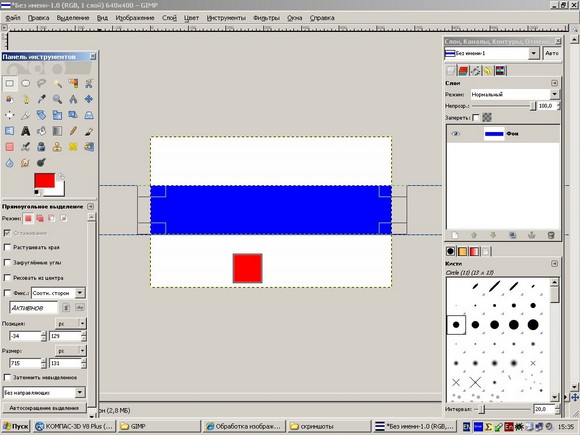Screen dimensions: 580x435
Task: Select the Move tool
Action: pos(89,99)
